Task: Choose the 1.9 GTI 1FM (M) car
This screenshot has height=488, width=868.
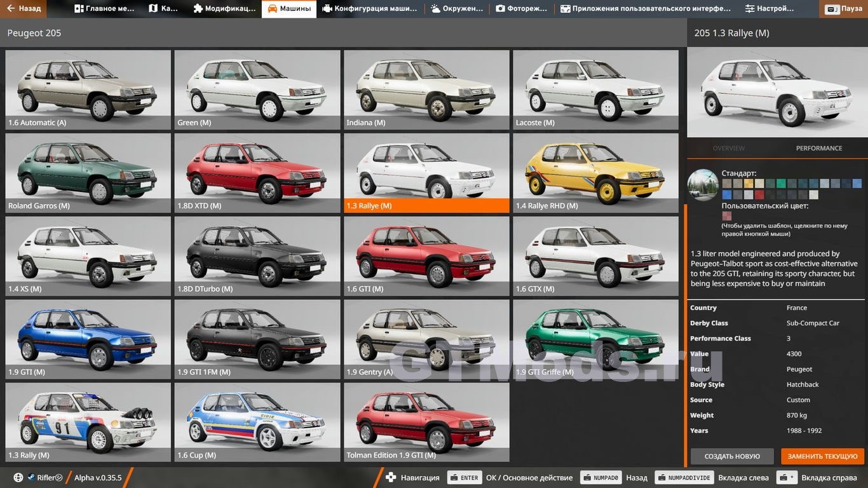Action: click(257, 339)
